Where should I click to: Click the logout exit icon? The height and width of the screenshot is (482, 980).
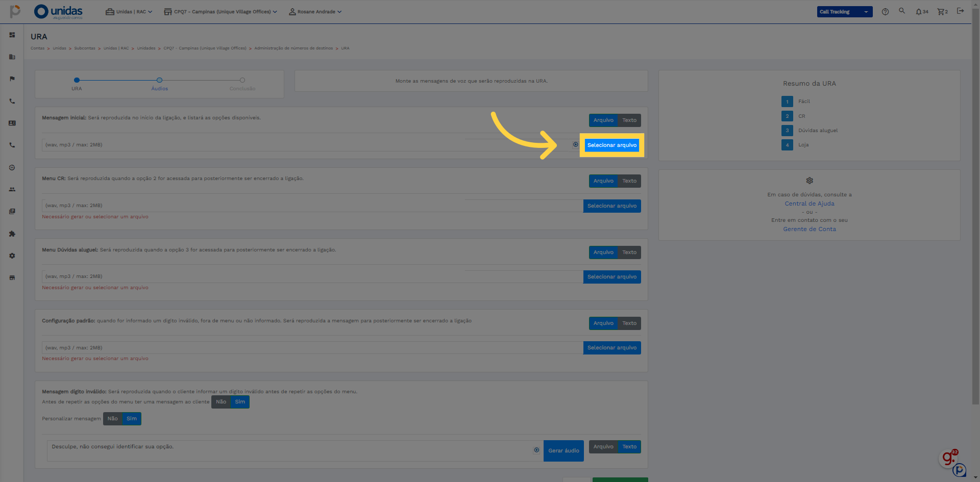[x=960, y=11]
